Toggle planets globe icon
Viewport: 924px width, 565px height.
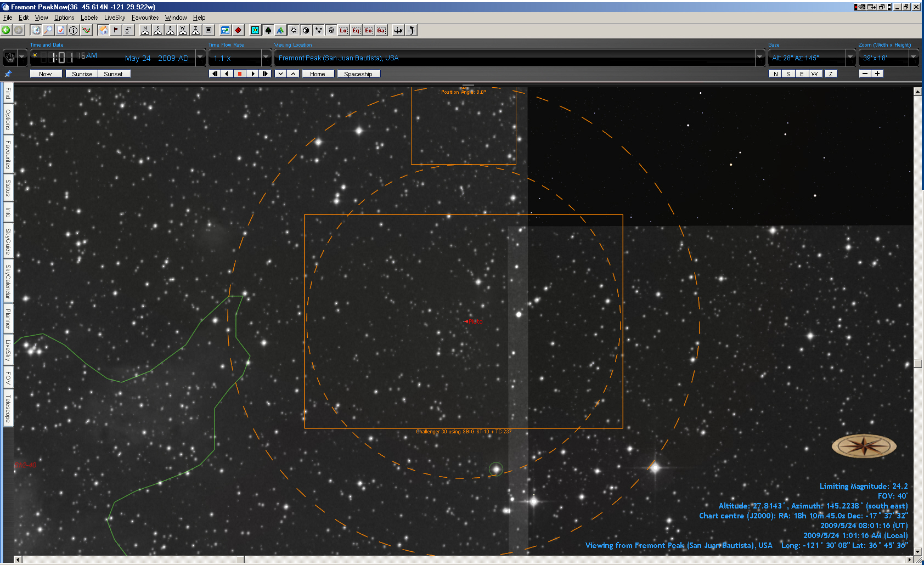click(306, 30)
